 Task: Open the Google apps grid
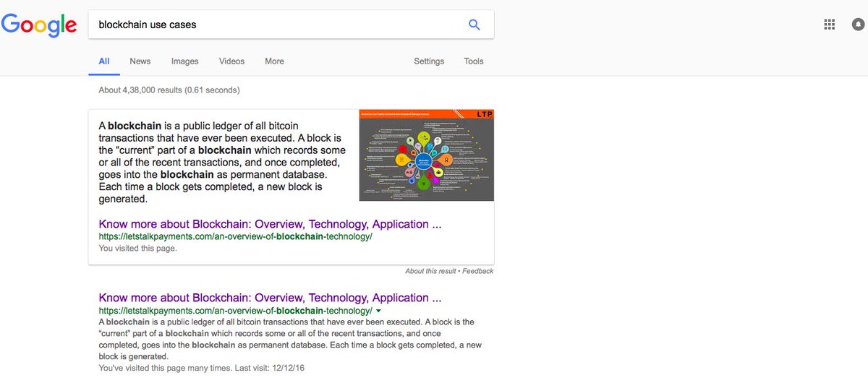pyautogui.click(x=830, y=25)
